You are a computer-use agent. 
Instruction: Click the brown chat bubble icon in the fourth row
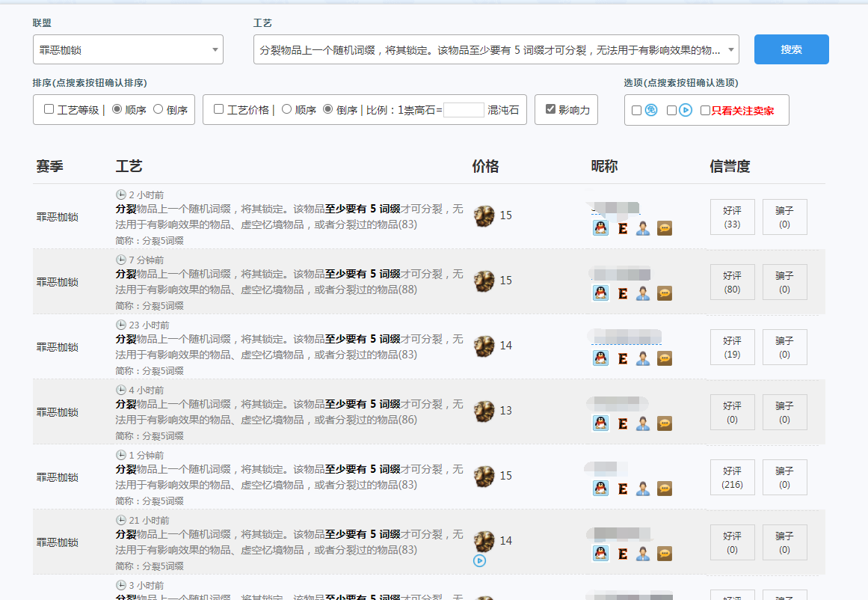pyautogui.click(x=664, y=423)
